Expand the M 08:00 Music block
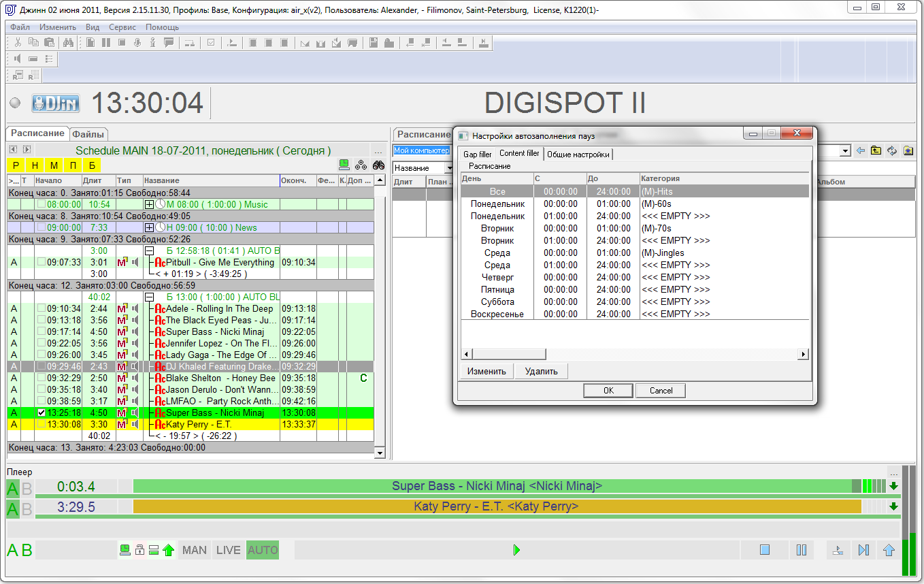924x584 pixels. point(149,204)
